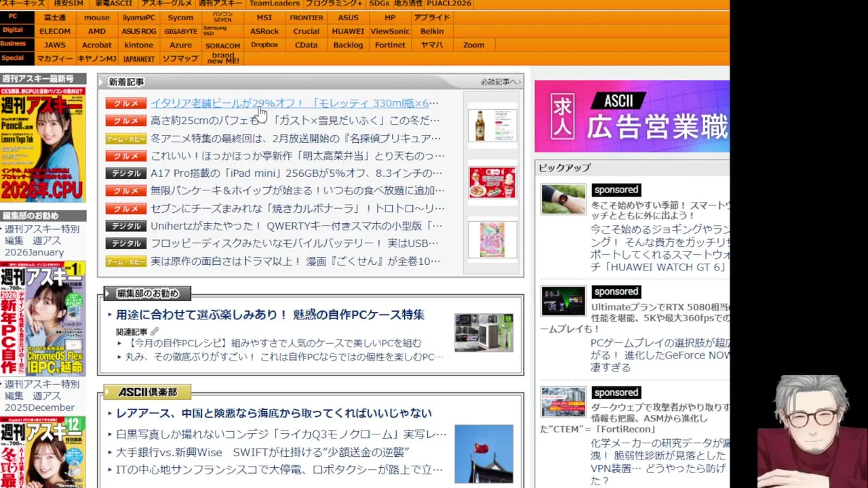Image resolution: width=868 pixels, height=488 pixels.
Task: Open the PUACL2026 menu item
Action: point(448,3)
